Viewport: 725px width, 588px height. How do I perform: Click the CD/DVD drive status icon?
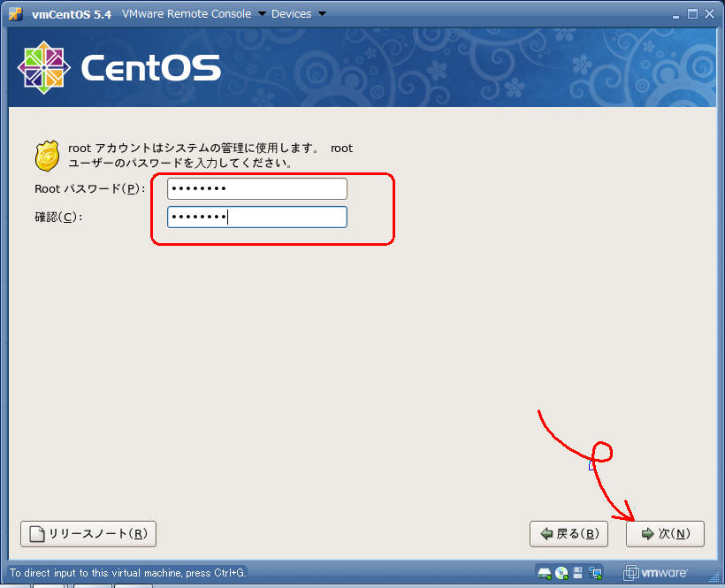pyautogui.click(x=561, y=572)
